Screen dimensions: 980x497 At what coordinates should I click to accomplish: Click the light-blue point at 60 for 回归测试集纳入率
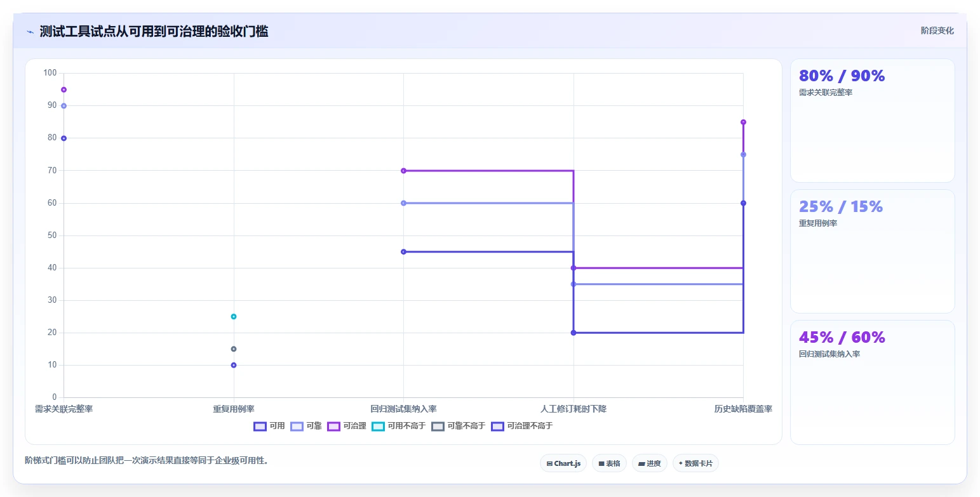tap(403, 203)
